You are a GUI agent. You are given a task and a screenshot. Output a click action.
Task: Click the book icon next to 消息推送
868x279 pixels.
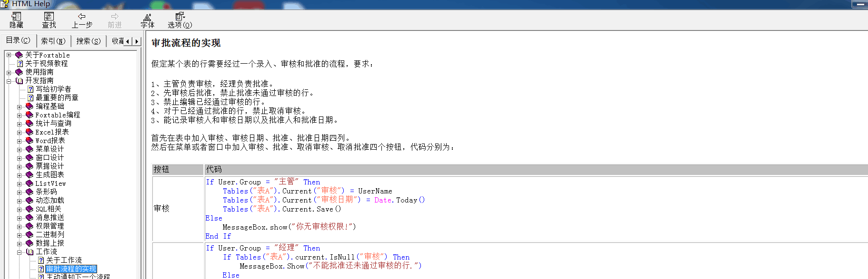click(30, 218)
